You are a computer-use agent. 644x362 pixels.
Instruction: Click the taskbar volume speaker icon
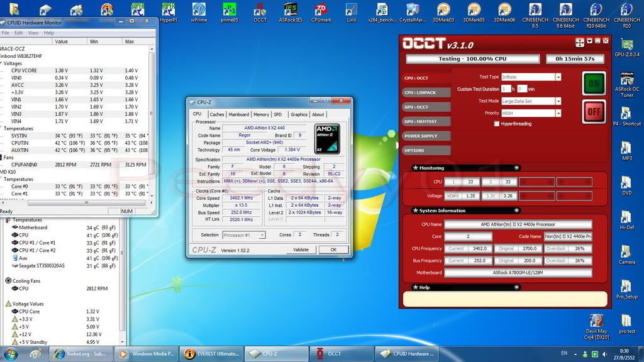pos(604,354)
